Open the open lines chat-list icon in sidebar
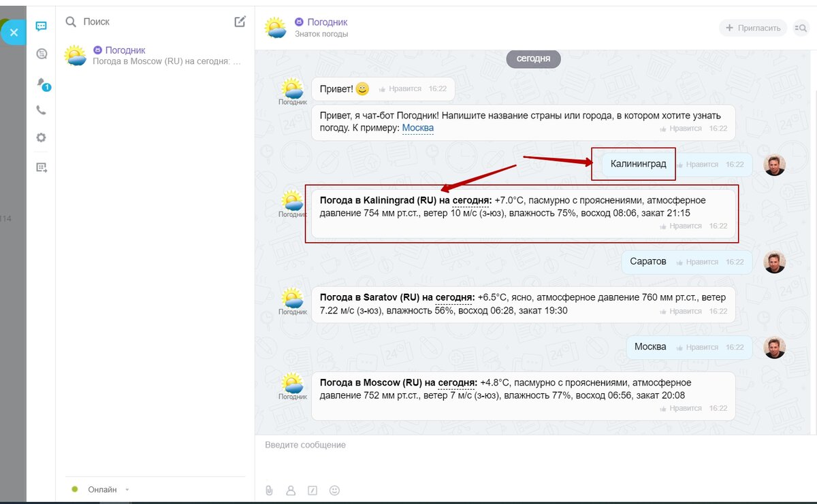Image resolution: width=817 pixels, height=504 pixels. pyautogui.click(x=41, y=54)
